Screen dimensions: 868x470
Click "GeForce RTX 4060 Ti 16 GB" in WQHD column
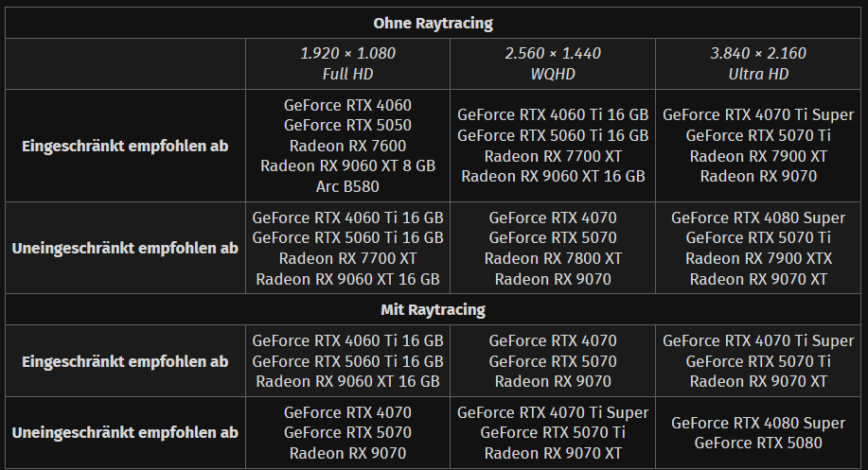click(553, 115)
